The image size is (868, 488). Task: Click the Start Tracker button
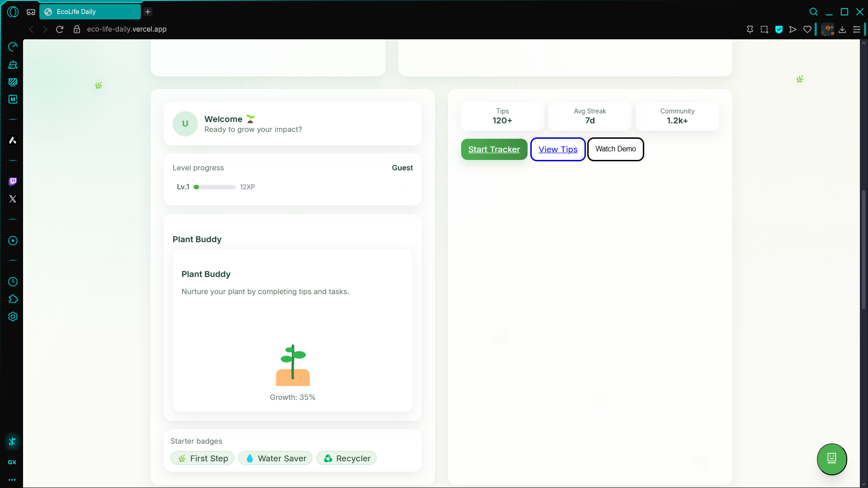pos(494,149)
